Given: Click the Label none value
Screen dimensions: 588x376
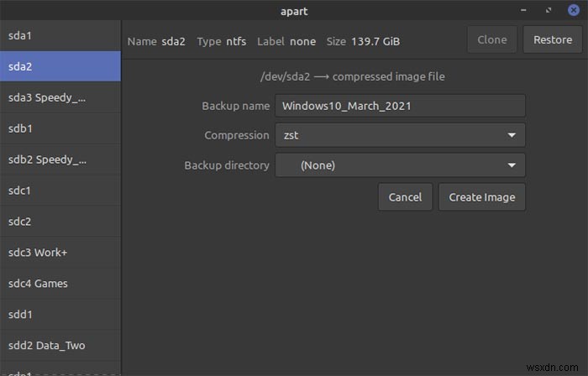Looking at the screenshot, I should [x=302, y=41].
